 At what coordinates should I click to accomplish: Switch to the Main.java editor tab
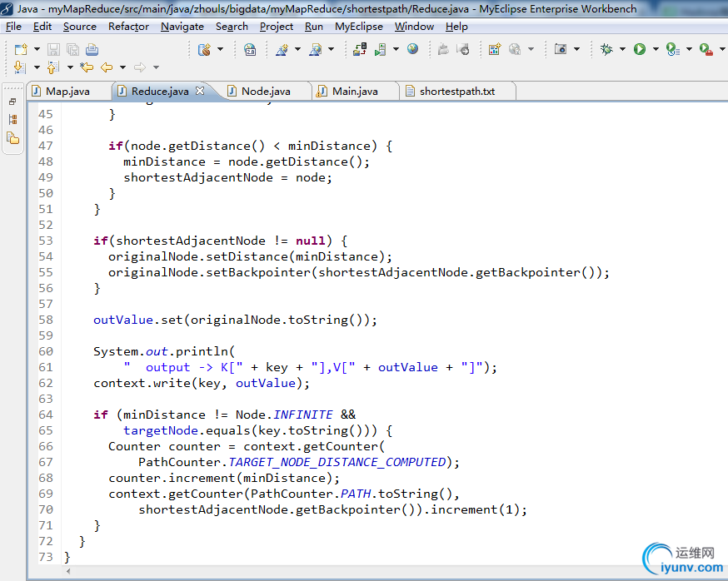tap(355, 91)
